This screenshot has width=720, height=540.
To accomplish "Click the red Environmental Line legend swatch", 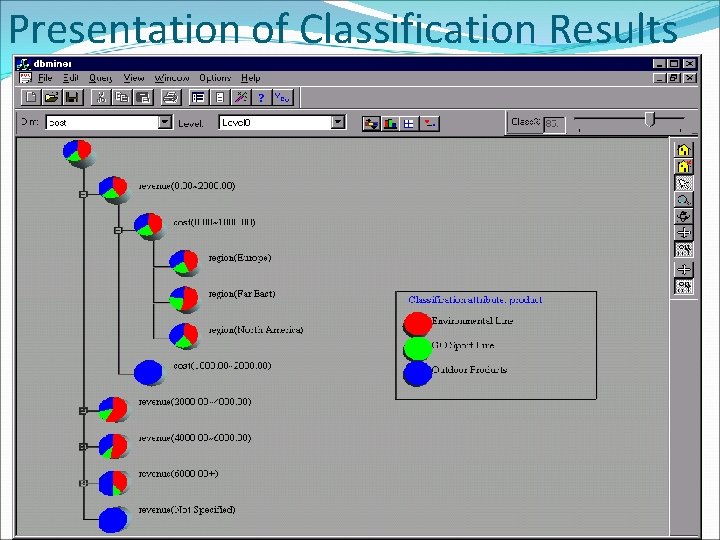I will [x=417, y=323].
